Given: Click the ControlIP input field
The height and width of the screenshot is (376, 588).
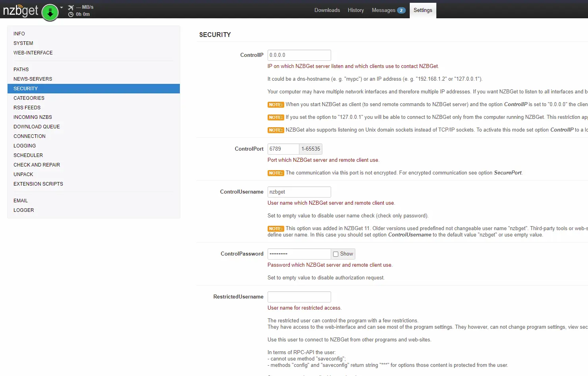Looking at the screenshot, I should 299,55.
